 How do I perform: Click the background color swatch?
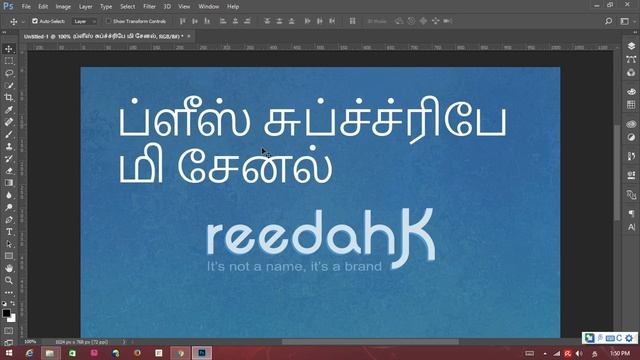[x=12, y=319]
